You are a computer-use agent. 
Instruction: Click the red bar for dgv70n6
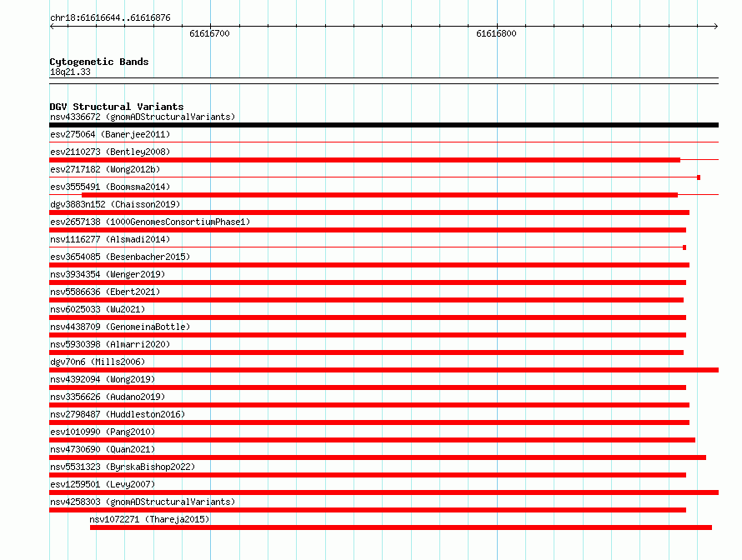click(384, 370)
